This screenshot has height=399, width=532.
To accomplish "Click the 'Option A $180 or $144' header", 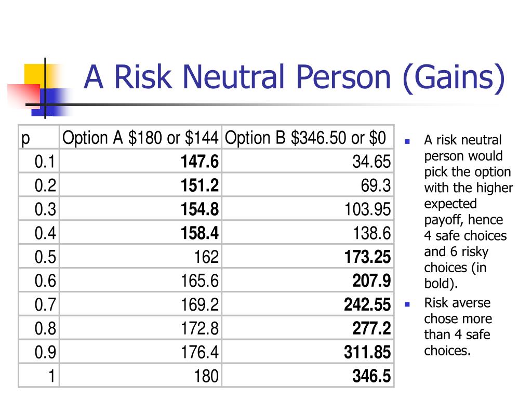I will pyautogui.click(x=140, y=137).
